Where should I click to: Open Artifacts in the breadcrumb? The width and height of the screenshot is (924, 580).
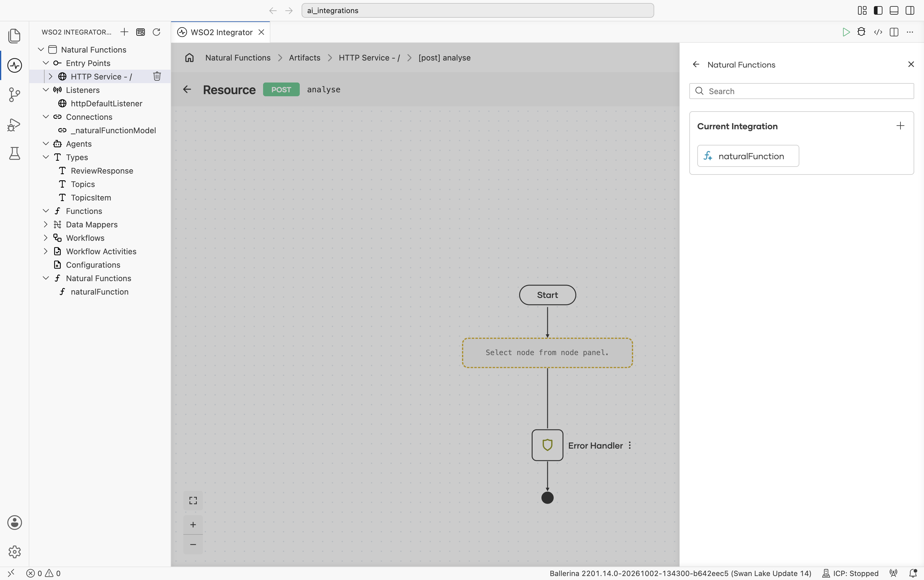(x=305, y=57)
